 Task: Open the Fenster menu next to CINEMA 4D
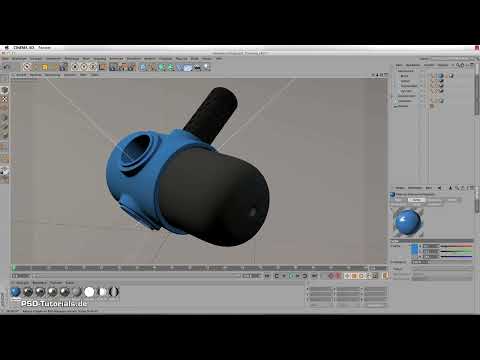(x=44, y=48)
